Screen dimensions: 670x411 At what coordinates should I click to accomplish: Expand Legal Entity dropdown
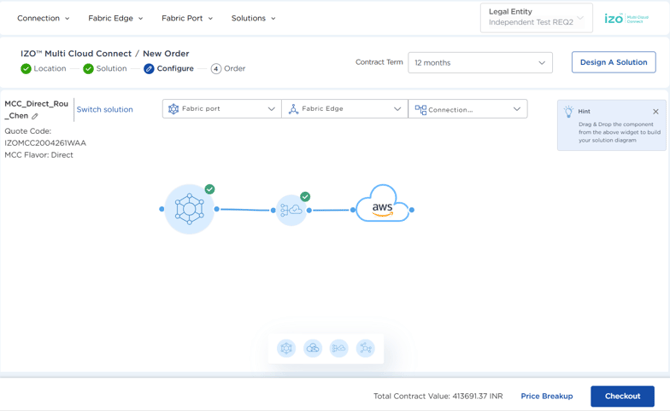pos(536,18)
